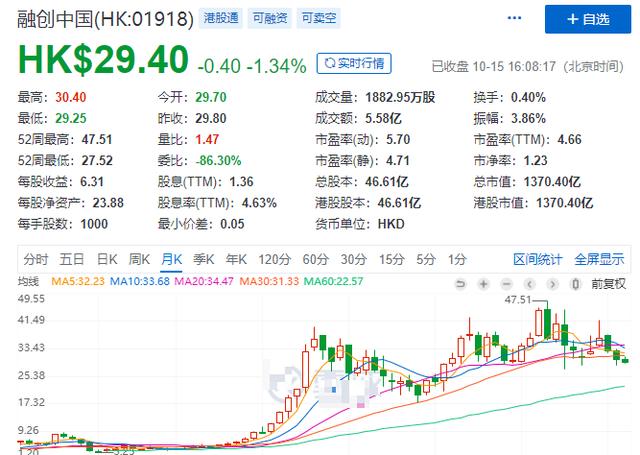Click the 成交量 value 1882.95万股

point(400,98)
